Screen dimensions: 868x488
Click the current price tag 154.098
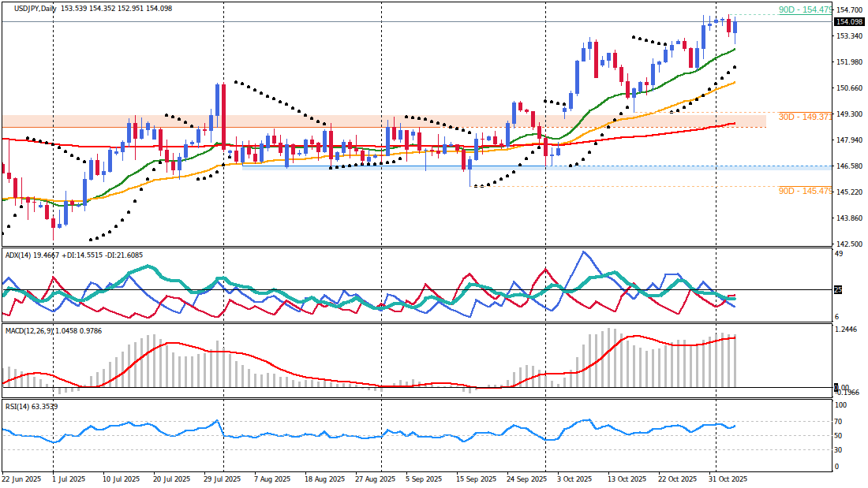850,21
